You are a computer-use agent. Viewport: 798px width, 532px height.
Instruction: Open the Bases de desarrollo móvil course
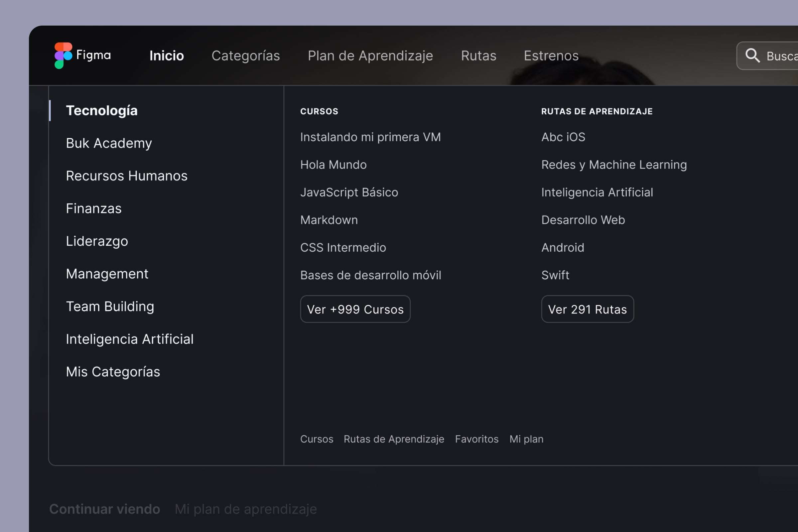370,275
